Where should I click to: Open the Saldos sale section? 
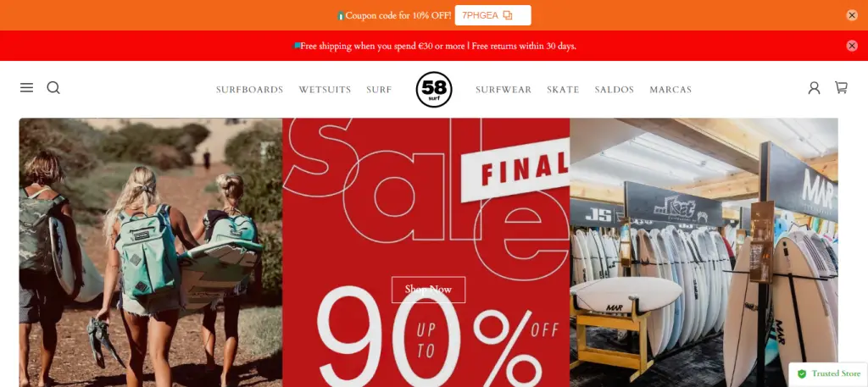click(x=615, y=90)
